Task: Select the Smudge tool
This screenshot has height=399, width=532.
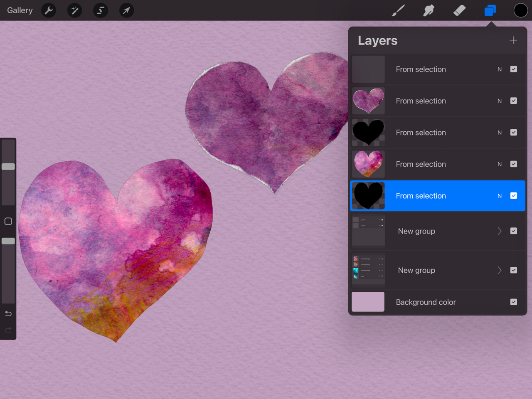Action: 429,10
